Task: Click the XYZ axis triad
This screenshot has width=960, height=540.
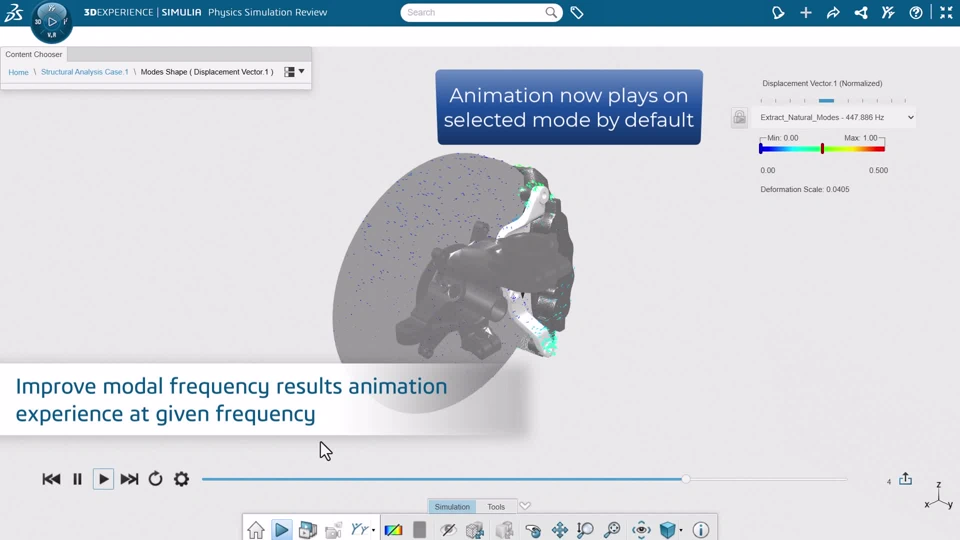Action: coord(939,496)
